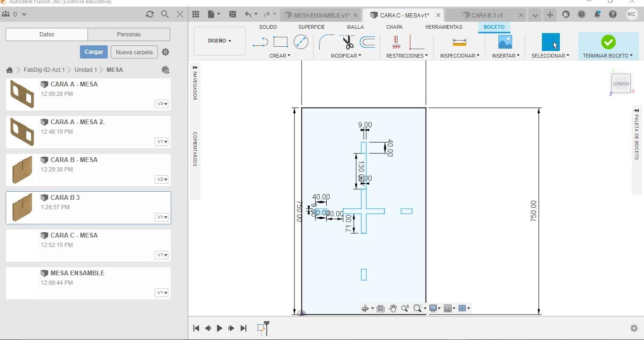The width and height of the screenshot is (644, 340).
Task: Select the Line sketch tool
Action: pyautogui.click(x=260, y=42)
